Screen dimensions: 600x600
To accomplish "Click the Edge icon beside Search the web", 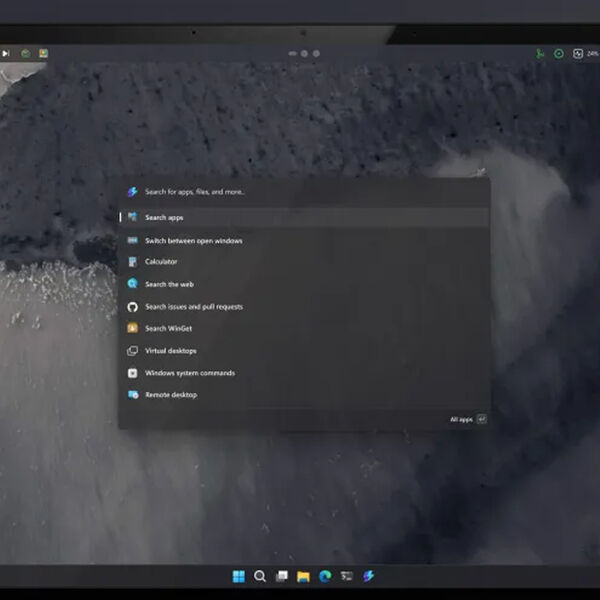I will [132, 284].
